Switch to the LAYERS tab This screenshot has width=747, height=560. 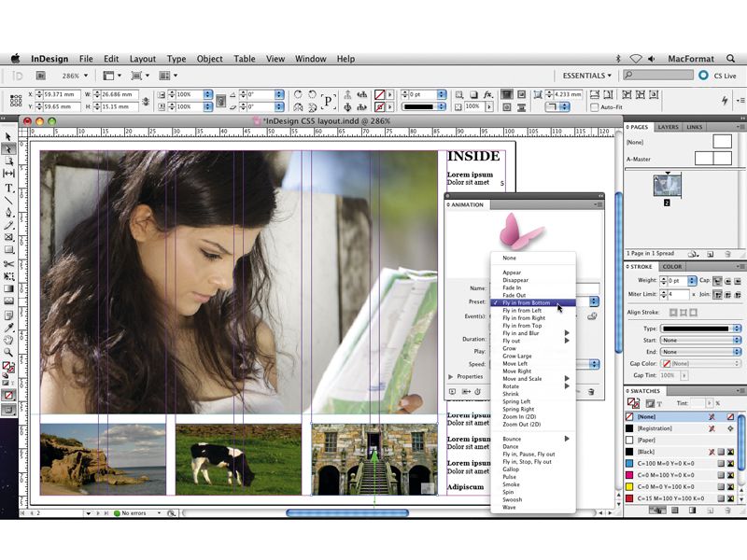667,127
